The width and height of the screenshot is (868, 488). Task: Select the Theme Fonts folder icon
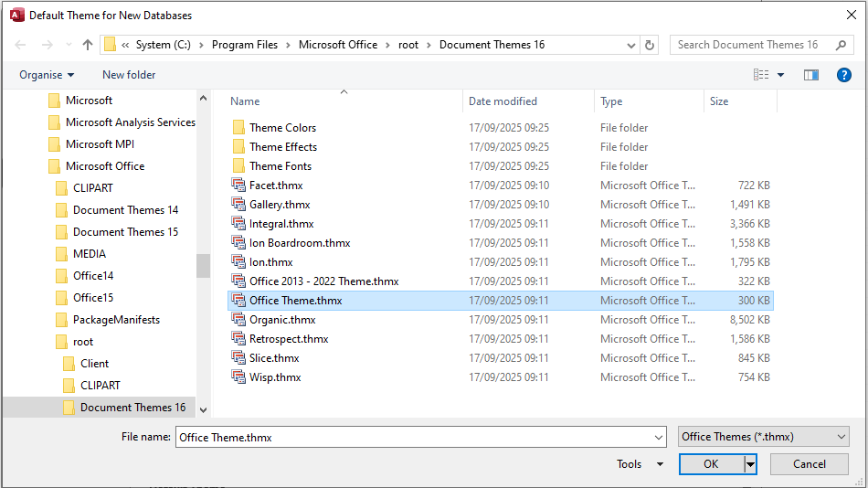coord(238,166)
